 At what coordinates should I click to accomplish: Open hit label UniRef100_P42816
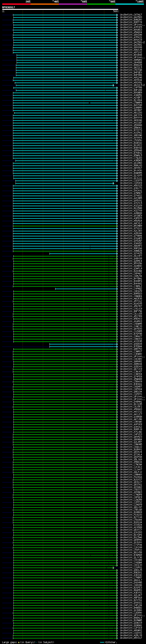coord(131,477)
